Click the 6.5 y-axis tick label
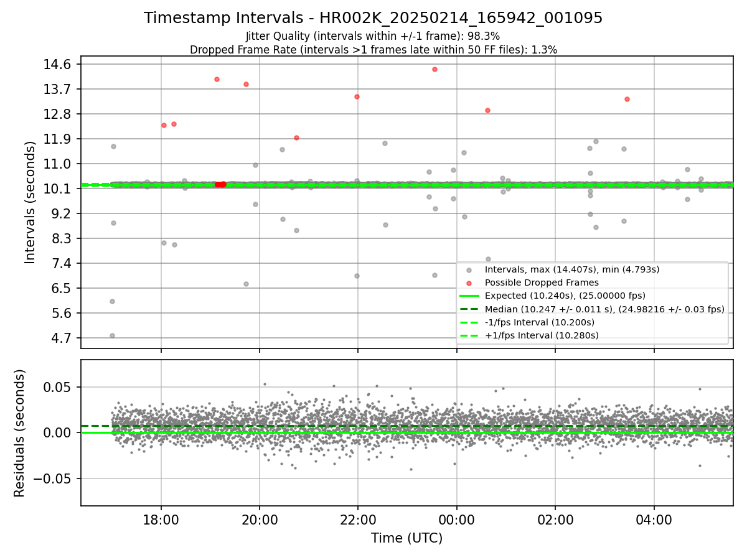747x560 pixels. click(62, 288)
